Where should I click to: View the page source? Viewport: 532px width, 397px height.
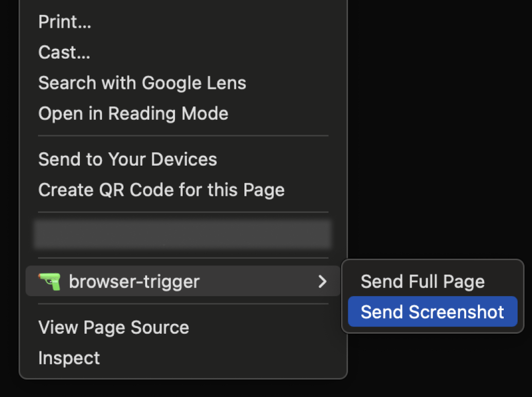(x=113, y=327)
